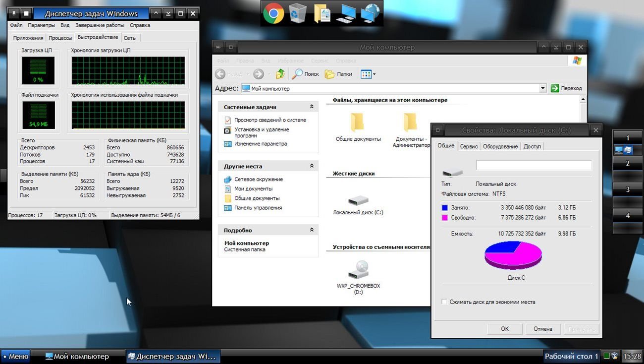Select Local Disk (C:) drive icon

click(x=358, y=201)
